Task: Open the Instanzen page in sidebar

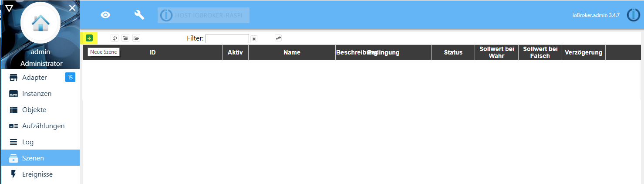Action: point(37,94)
